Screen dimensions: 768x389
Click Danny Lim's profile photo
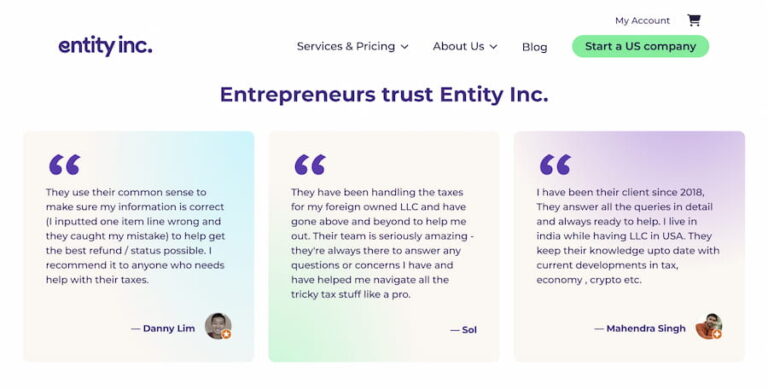click(218, 326)
